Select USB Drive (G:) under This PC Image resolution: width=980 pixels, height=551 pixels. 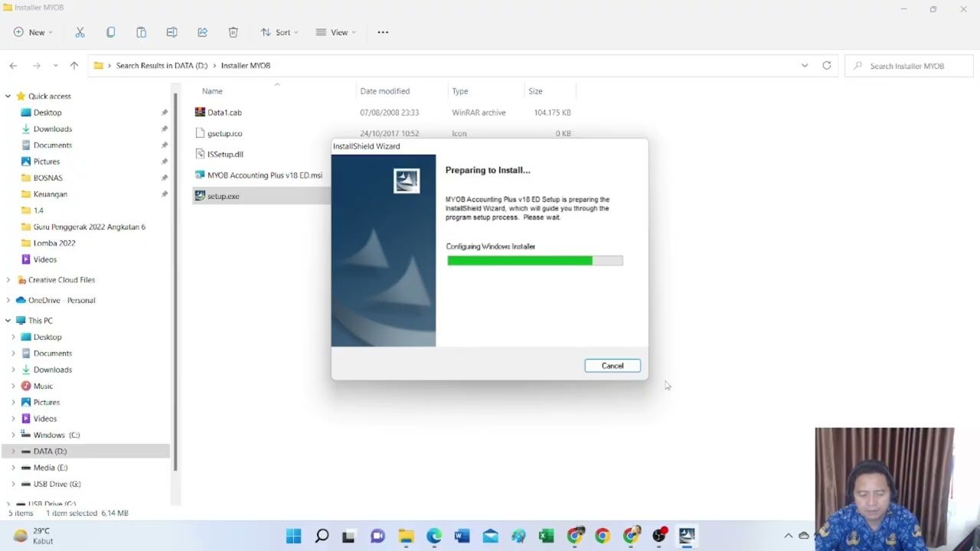tap(57, 484)
